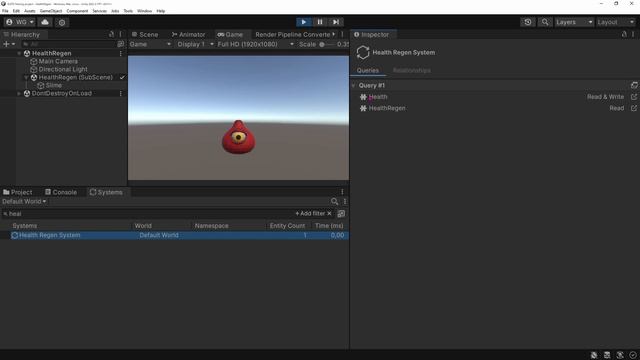Click the red slime in the Game view
The height and width of the screenshot is (360, 640).
coord(239,137)
